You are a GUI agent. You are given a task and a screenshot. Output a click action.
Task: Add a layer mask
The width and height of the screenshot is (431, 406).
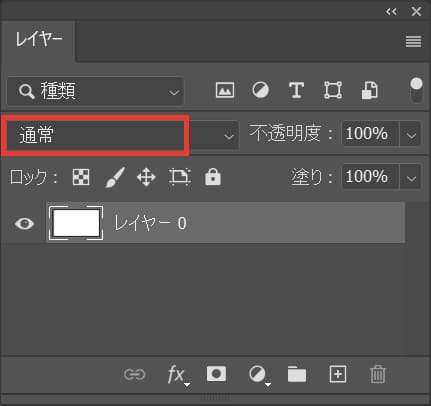coord(216,374)
